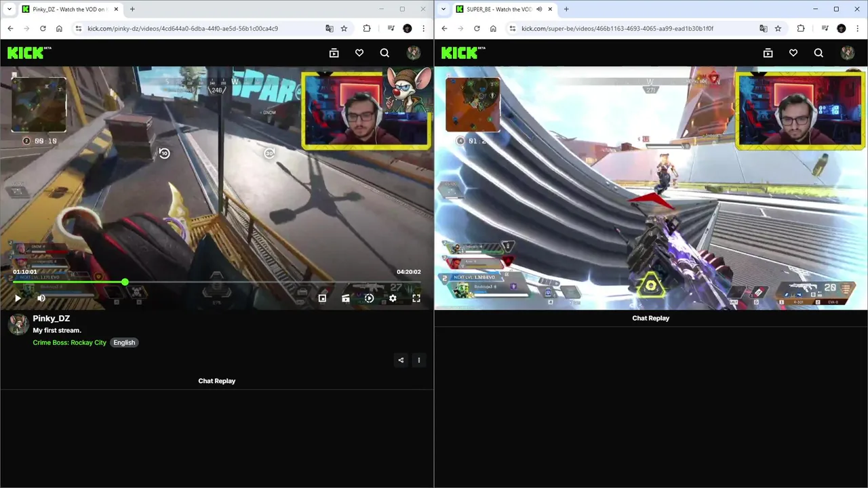Open media controls in left browser
The width and height of the screenshot is (868, 488).
[391, 28]
